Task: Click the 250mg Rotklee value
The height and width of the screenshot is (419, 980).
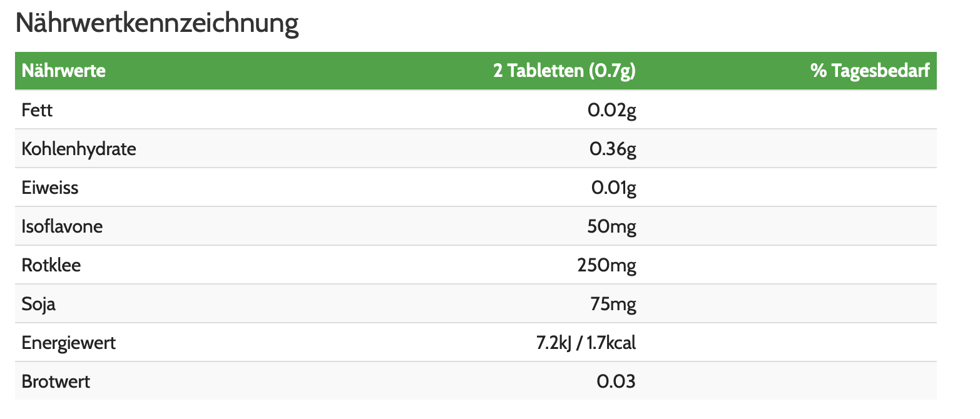Action: tap(606, 266)
